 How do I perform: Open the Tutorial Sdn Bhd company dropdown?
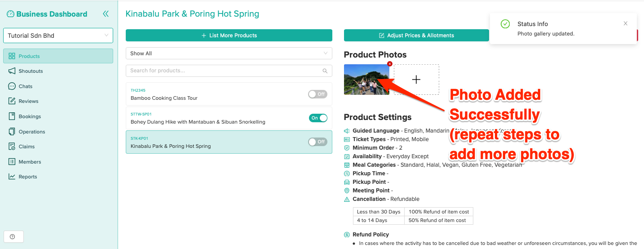click(58, 36)
